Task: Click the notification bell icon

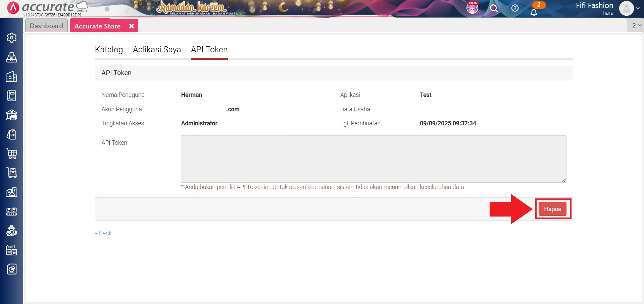Action: tap(534, 12)
